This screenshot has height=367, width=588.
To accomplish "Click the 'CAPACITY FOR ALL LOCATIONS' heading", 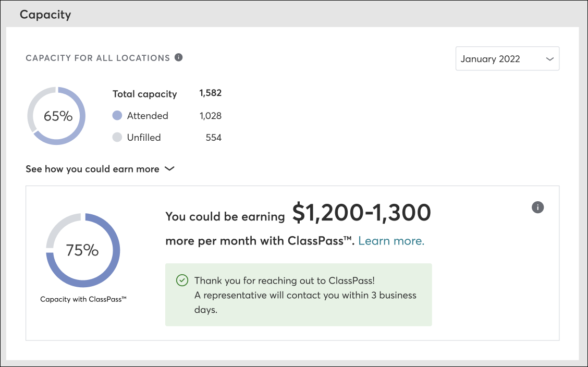I will [x=98, y=58].
